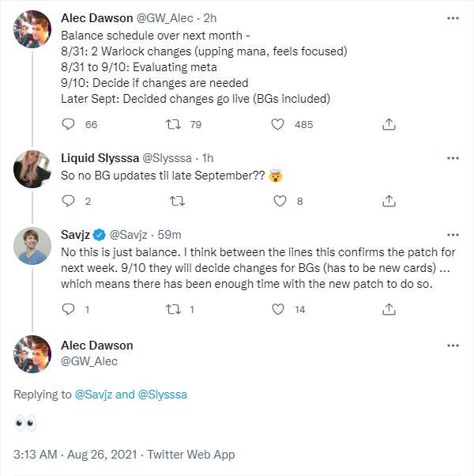Retweet Liquid Slysssa's BG updates tweet
474x476 pixels.
click(x=177, y=201)
